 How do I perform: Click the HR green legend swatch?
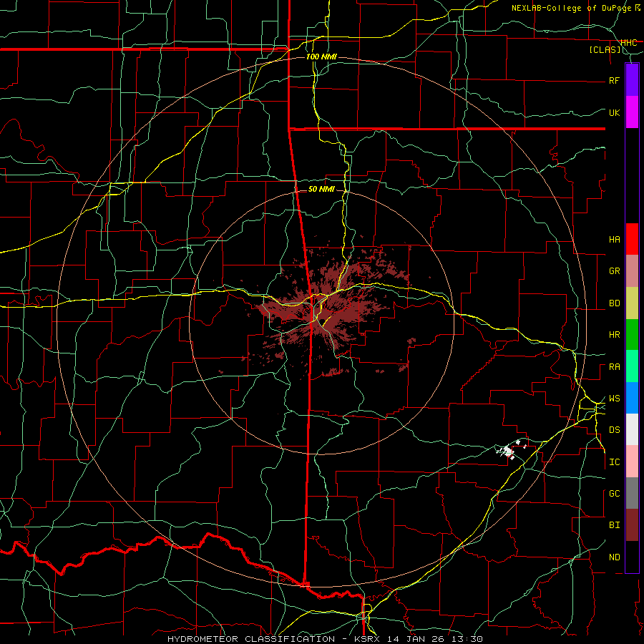pos(632,335)
